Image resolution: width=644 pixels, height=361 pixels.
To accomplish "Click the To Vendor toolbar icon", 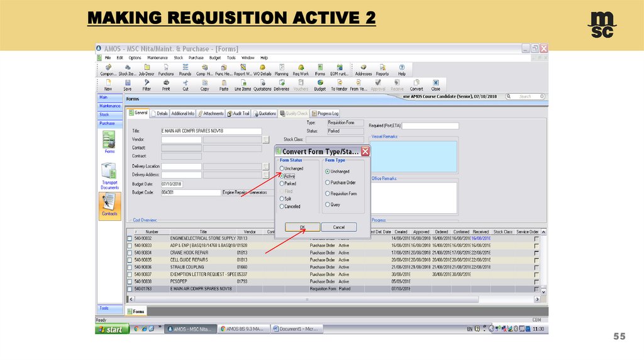I will coord(339,85).
